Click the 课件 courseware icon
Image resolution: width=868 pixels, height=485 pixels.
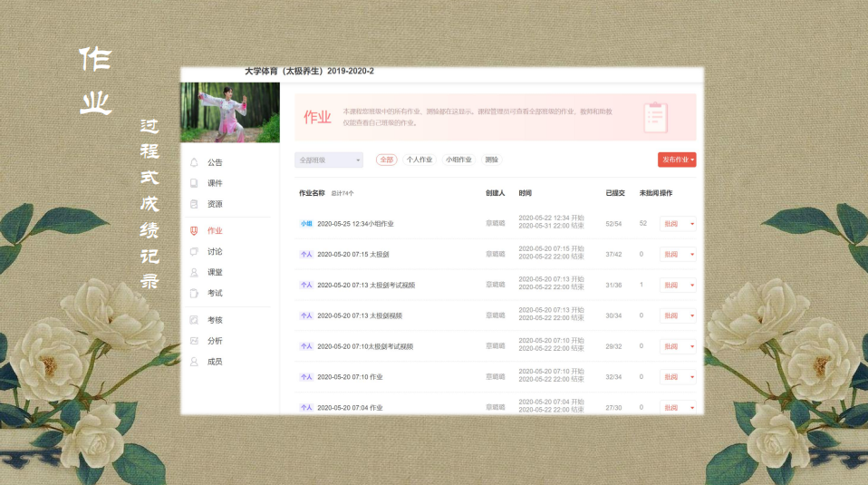194,183
